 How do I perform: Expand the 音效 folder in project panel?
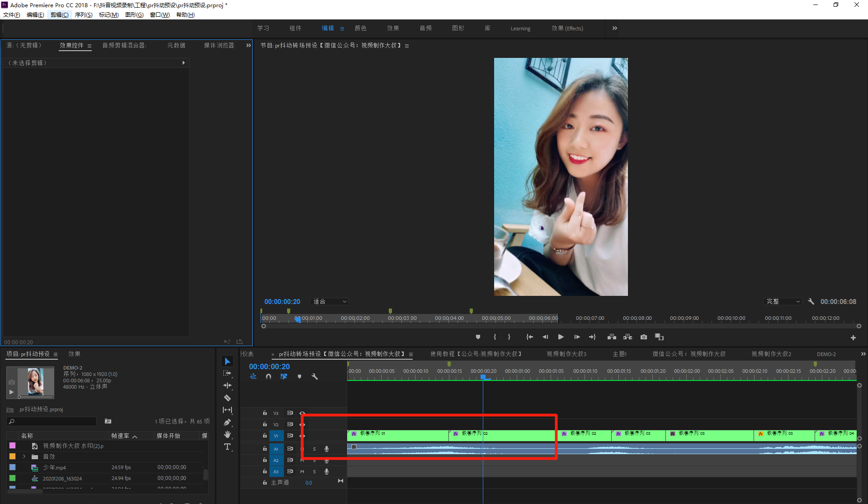tap(24, 456)
